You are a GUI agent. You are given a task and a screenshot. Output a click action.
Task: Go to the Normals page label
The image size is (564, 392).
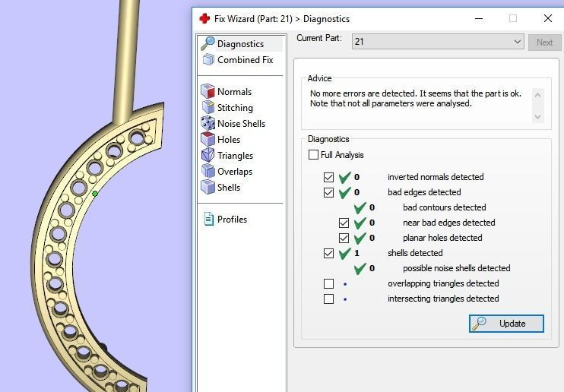click(x=235, y=92)
